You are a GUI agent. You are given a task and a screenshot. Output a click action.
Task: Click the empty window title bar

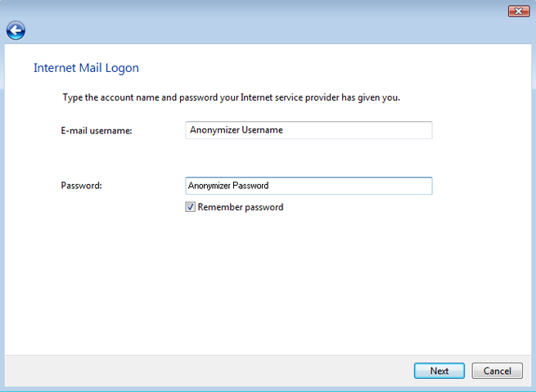pyautogui.click(x=245, y=11)
